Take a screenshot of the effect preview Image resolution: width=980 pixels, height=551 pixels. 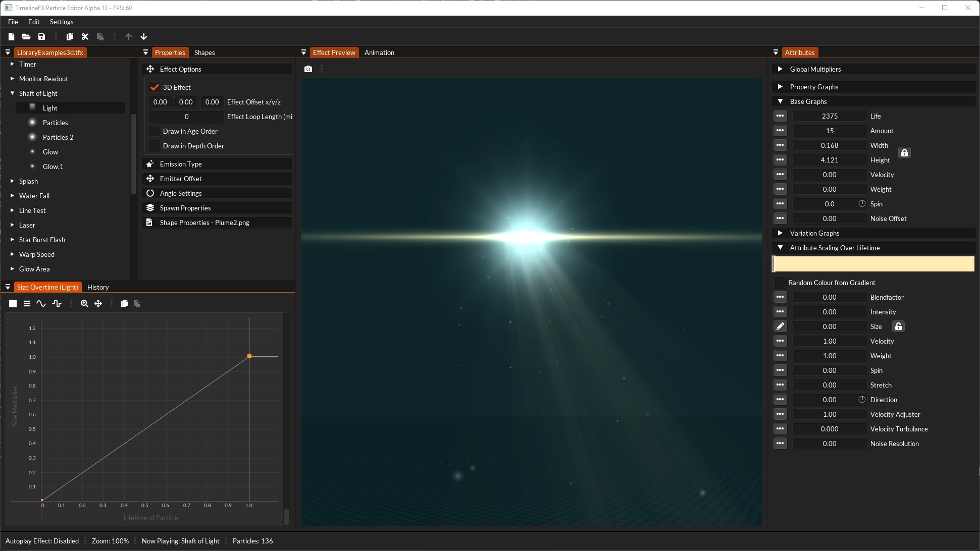308,69
